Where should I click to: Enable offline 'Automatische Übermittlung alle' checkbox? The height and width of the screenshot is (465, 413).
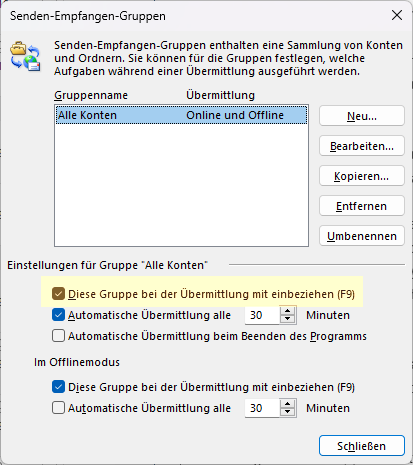coord(58,408)
